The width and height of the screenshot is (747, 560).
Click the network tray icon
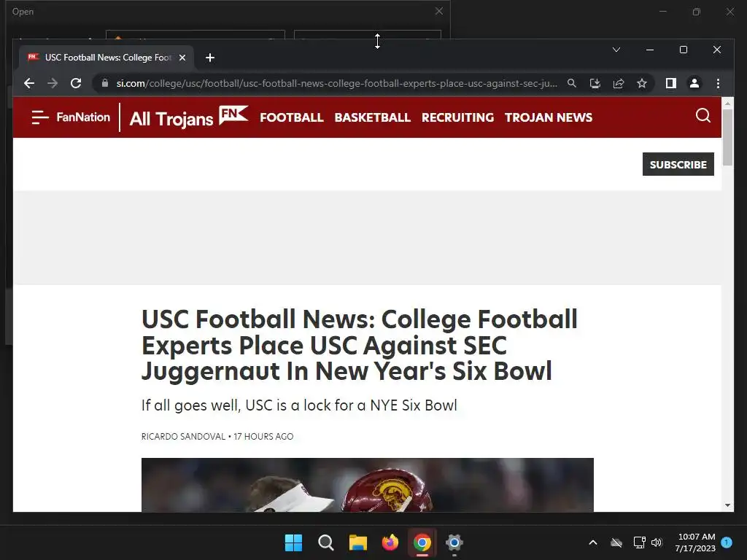click(639, 542)
